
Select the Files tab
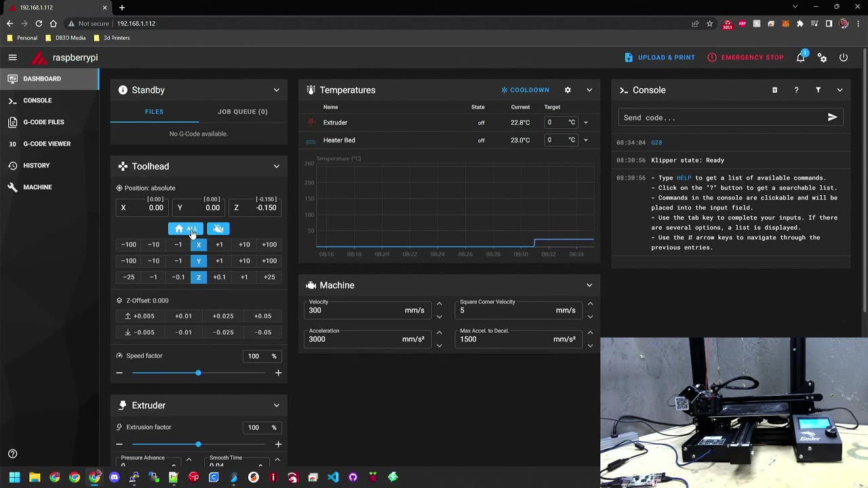154,112
